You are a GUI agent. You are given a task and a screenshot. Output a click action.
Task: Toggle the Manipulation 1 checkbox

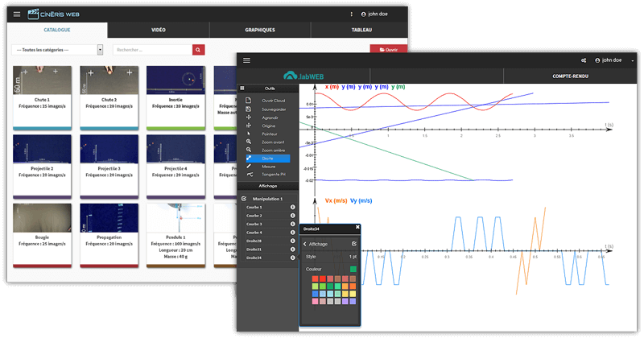(244, 198)
